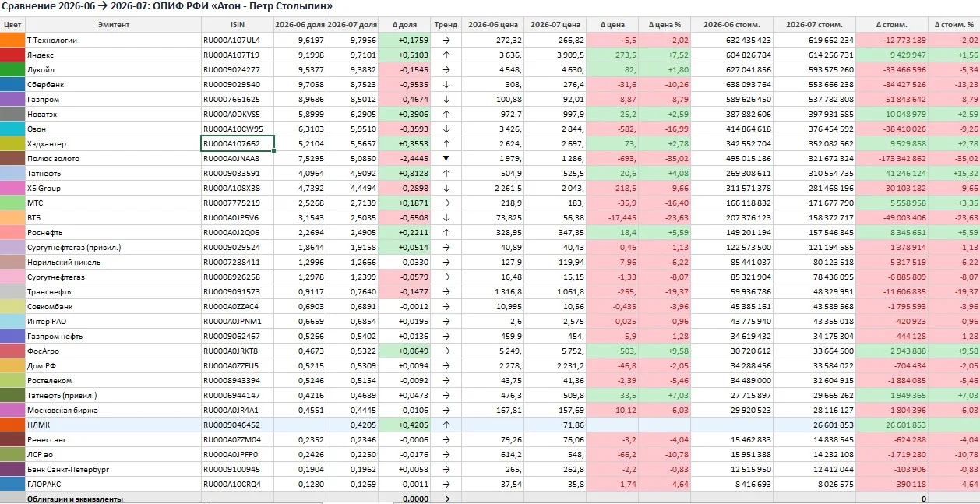Click the issuer cell Московская биржа
Viewport: 980px width, 504px height.
pyautogui.click(x=114, y=410)
